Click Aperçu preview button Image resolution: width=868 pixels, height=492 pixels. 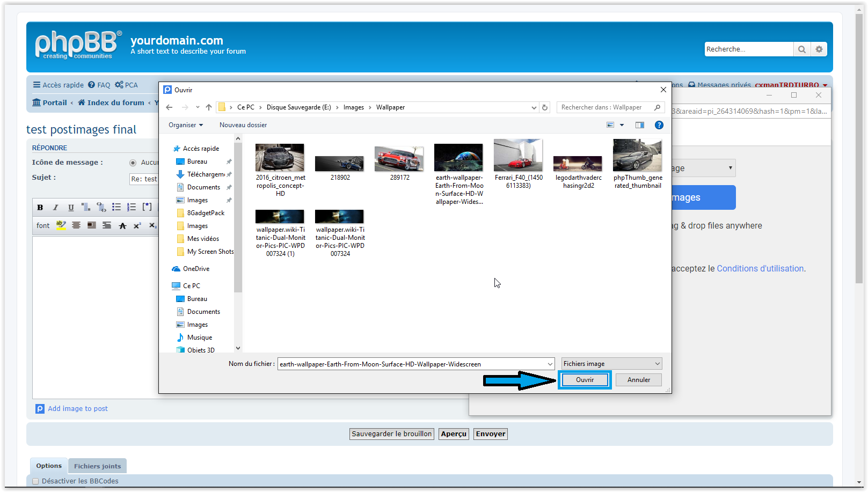454,434
